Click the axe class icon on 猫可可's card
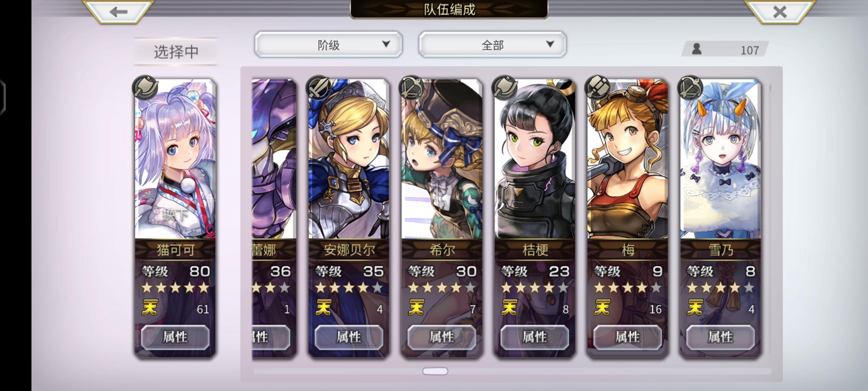The width and height of the screenshot is (868, 391). (x=145, y=87)
